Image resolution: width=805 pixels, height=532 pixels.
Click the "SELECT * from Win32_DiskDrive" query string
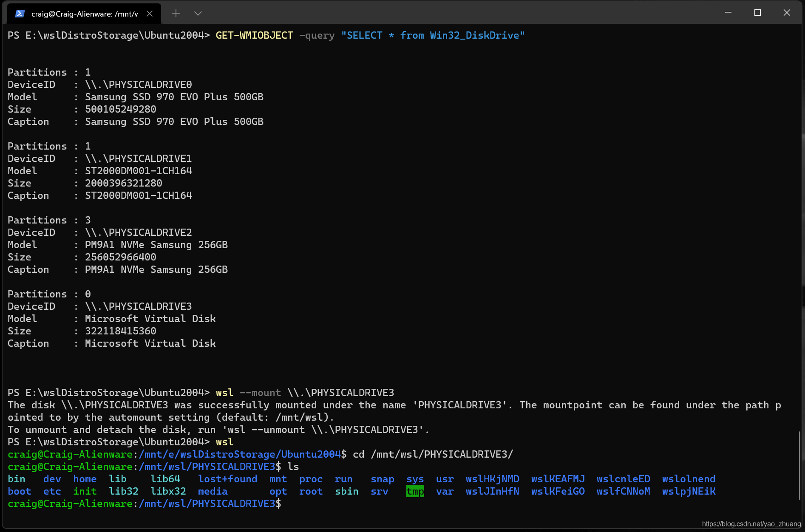coord(433,35)
